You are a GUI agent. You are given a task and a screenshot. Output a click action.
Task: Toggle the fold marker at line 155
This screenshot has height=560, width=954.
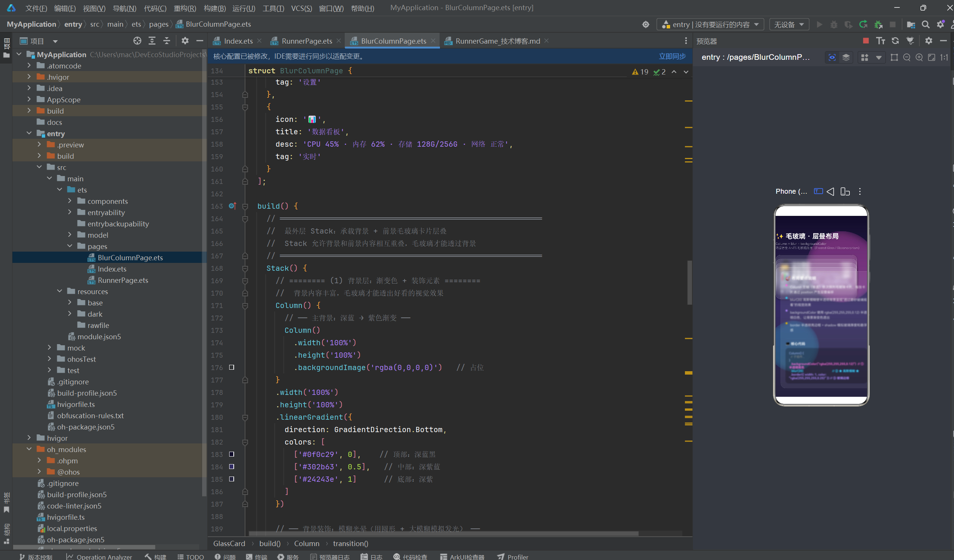point(245,107)
